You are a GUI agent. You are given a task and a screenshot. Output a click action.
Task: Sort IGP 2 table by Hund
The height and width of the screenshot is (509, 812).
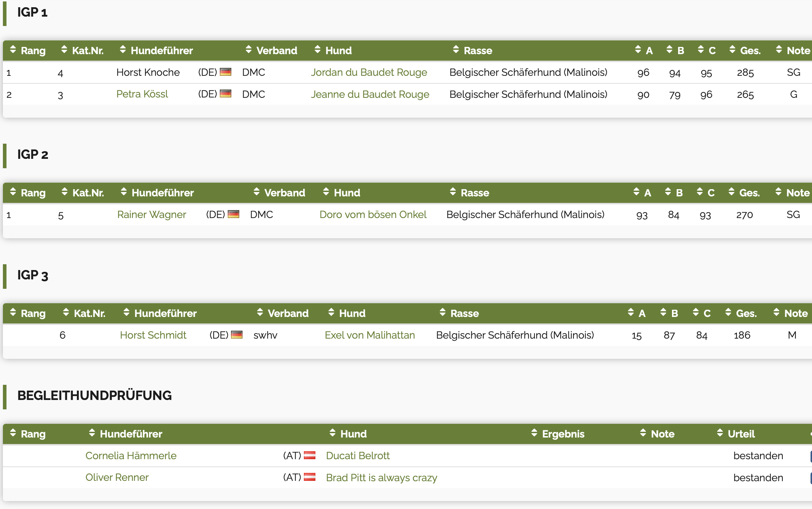[x=342, y=193]
